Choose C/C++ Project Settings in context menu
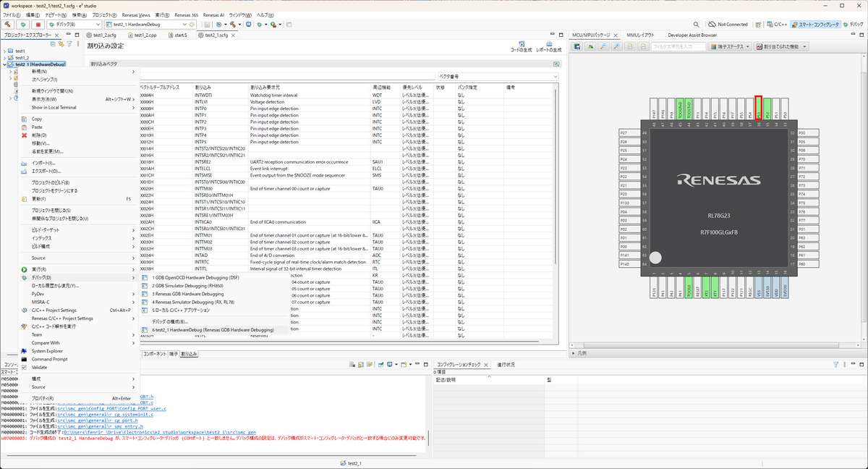The width and height of the screenshot is (868, 469). point(78,310)
